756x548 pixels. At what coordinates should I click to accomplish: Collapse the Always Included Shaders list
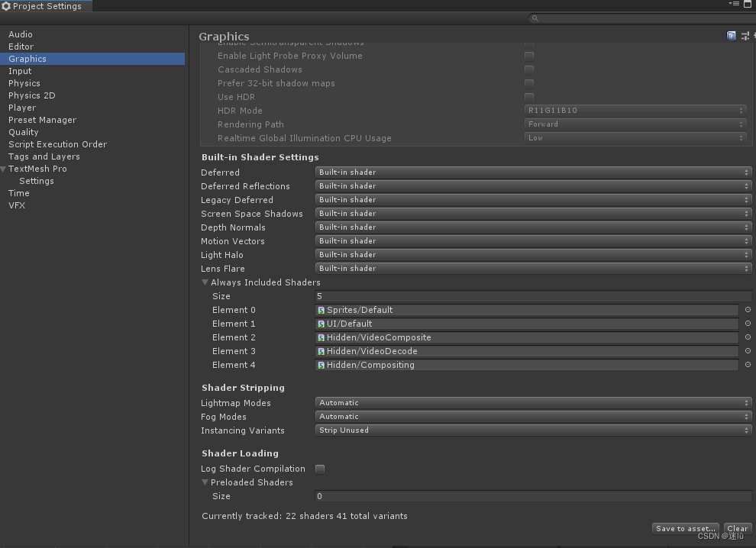[x=205, y=282]
